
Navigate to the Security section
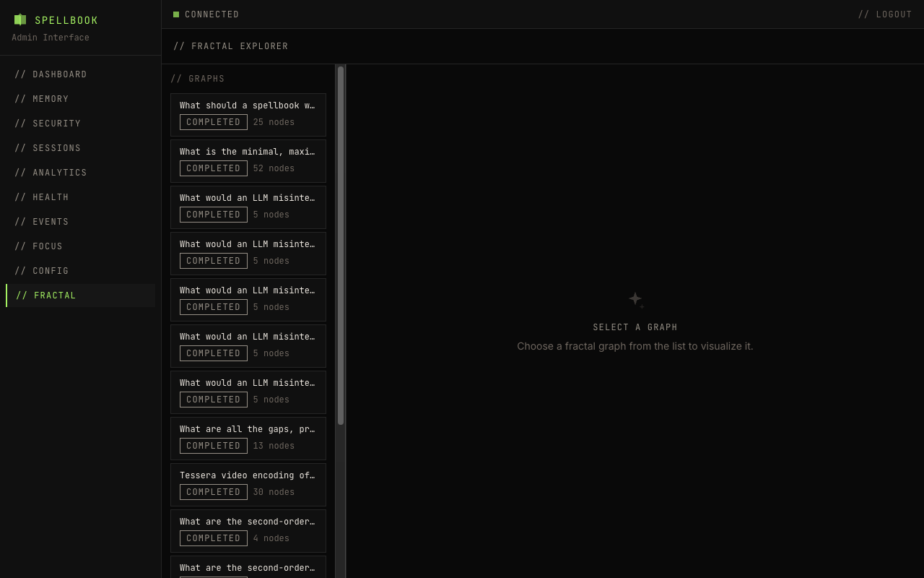(48, 124)
